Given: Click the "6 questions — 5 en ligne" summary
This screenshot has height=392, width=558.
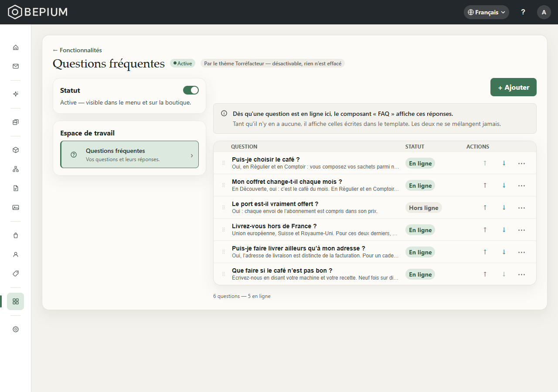Looking at the screenshot, I should coord(242,296).
